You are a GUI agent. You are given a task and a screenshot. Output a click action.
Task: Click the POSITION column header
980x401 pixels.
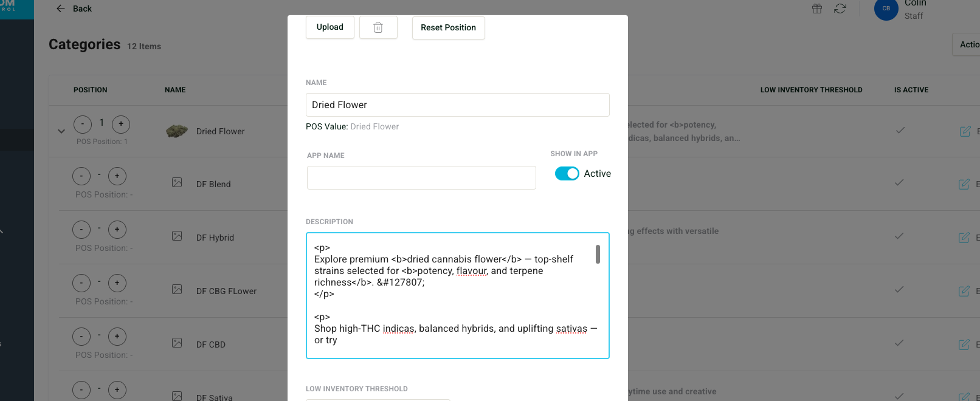pyautogui.click(x=91, y=90)
